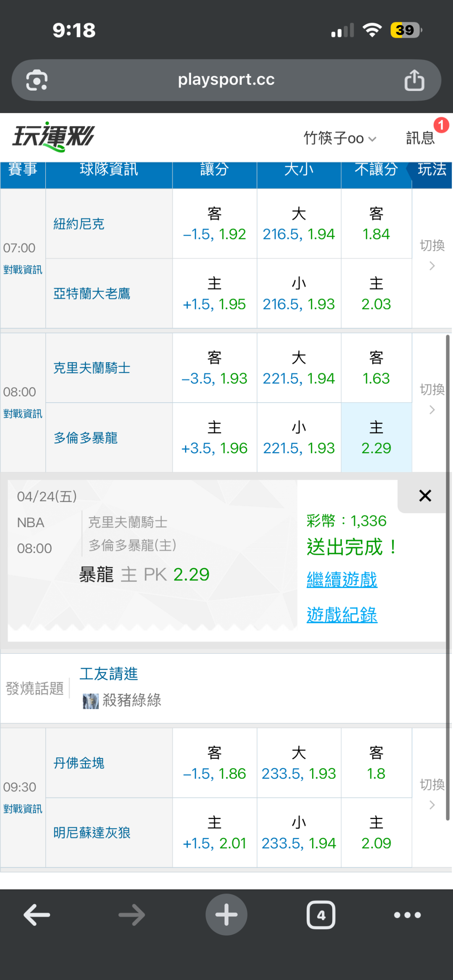Screen dimensions: 453x980
Task: Select the 讓分 column header
Action: [214, 170]
